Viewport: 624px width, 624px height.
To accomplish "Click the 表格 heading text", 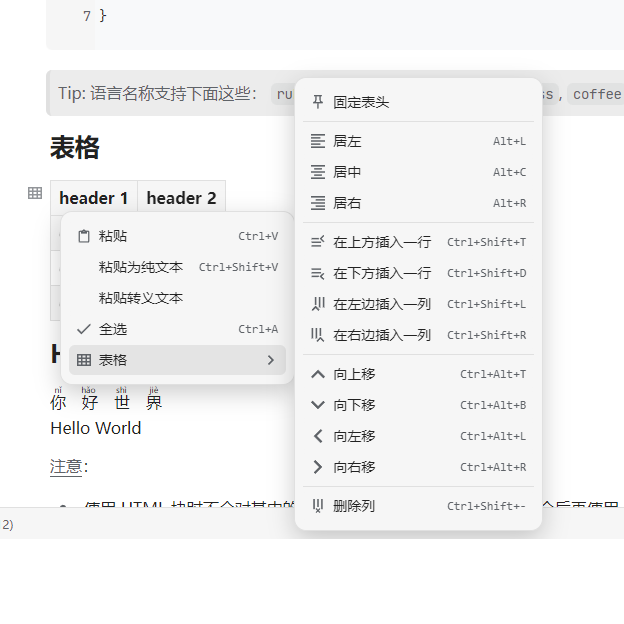I will [x=75, y=147].
